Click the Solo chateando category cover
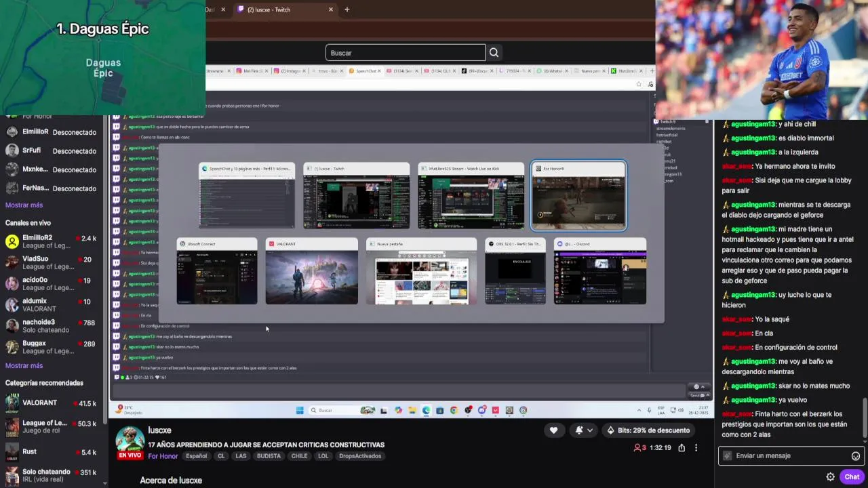868x488 pixels. [x=12, y=476]
